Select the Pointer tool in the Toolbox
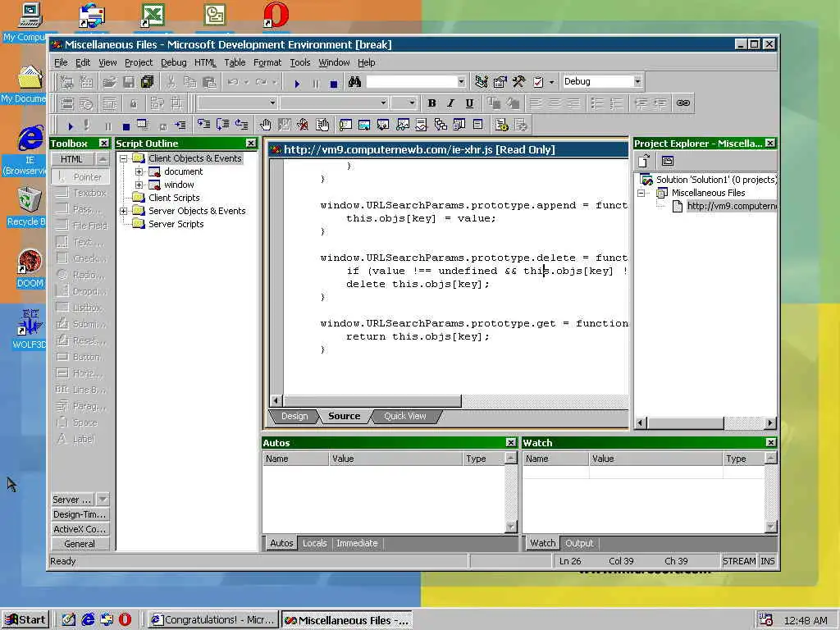Screen dimensions: 840x630 (x=81, y=177)
